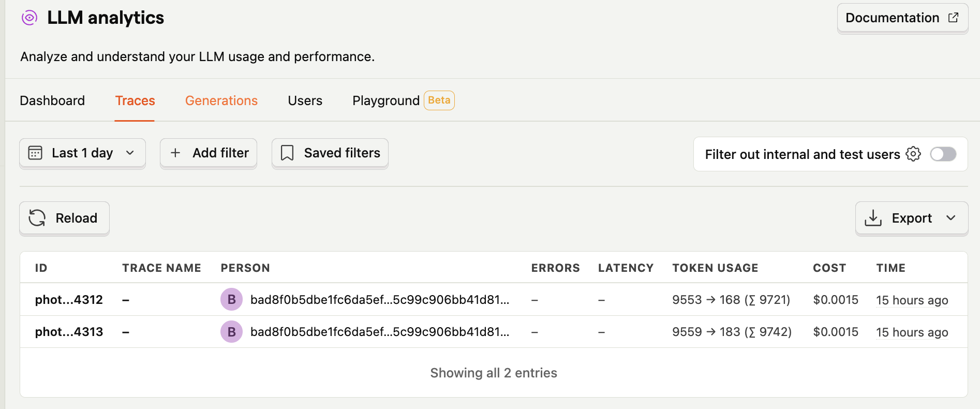Toggle filter out internal and test users

(943, 154)
